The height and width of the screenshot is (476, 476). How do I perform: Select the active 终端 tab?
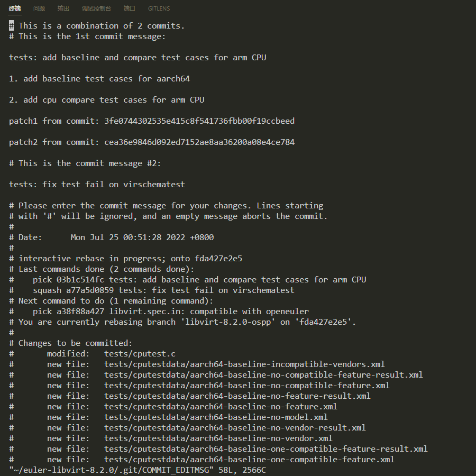15,8
